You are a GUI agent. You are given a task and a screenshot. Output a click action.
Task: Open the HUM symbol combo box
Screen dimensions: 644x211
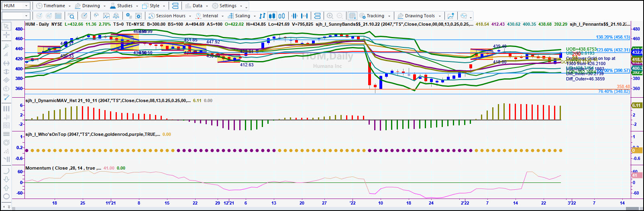(16, 6)
